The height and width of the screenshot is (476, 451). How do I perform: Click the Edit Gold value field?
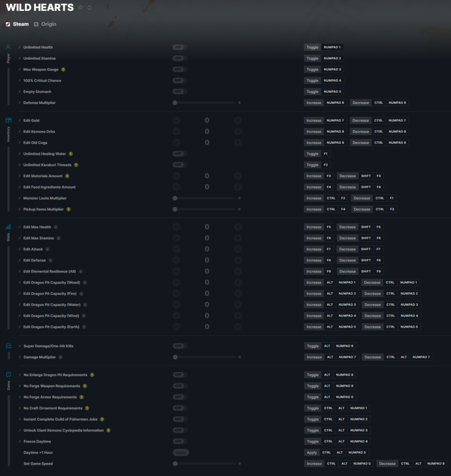207,120
